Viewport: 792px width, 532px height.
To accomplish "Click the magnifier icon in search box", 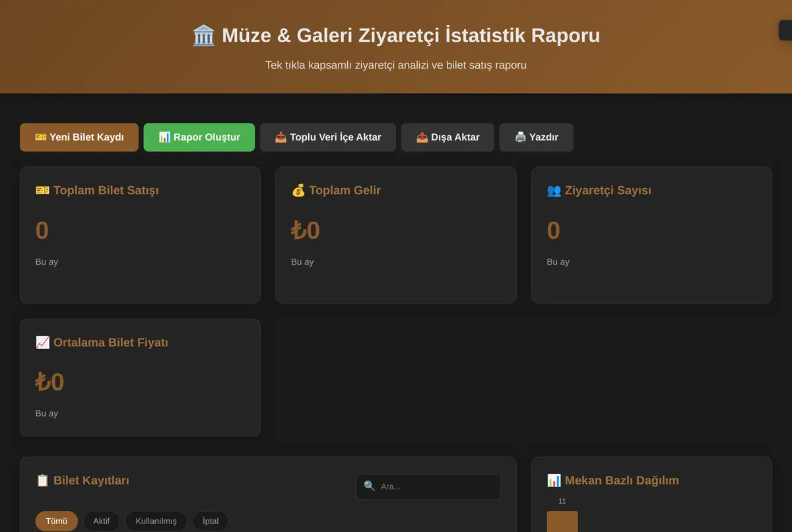I will pos(370,486).
